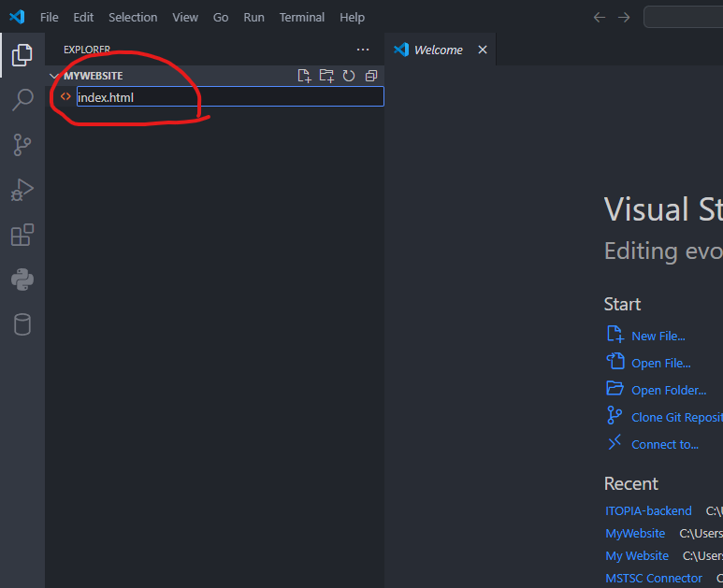Open recent project MyWebsite
The width and height of the screenshot is (723, 588).
pos(635,534)
